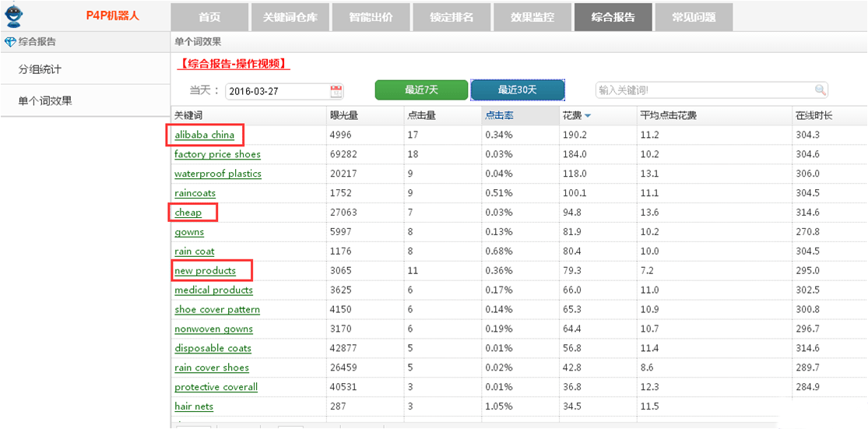Viewport: 868px width, 429px height.
Task: Open the 关键词仓库 tab
Action: 290,16
